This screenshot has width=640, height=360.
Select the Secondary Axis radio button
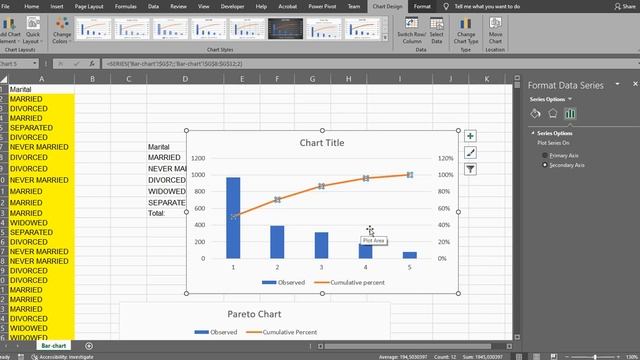(x=544, y=165)
